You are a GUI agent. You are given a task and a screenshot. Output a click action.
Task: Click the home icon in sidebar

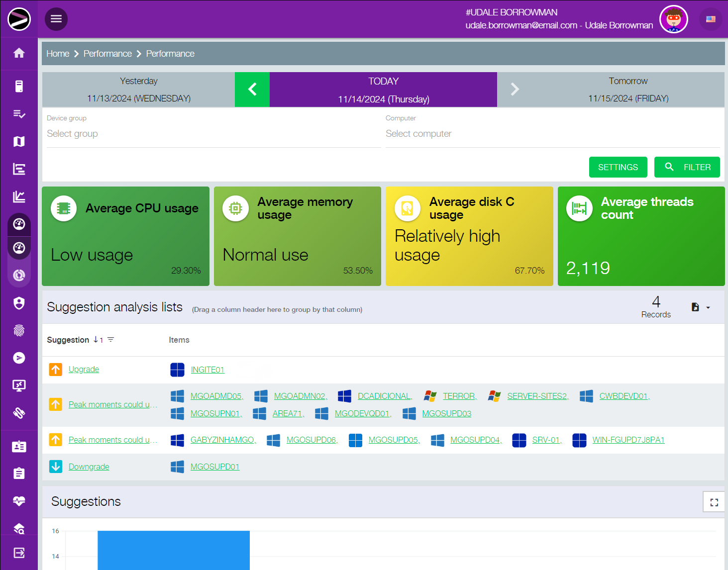pyautogui.click(x=19, y=53)
